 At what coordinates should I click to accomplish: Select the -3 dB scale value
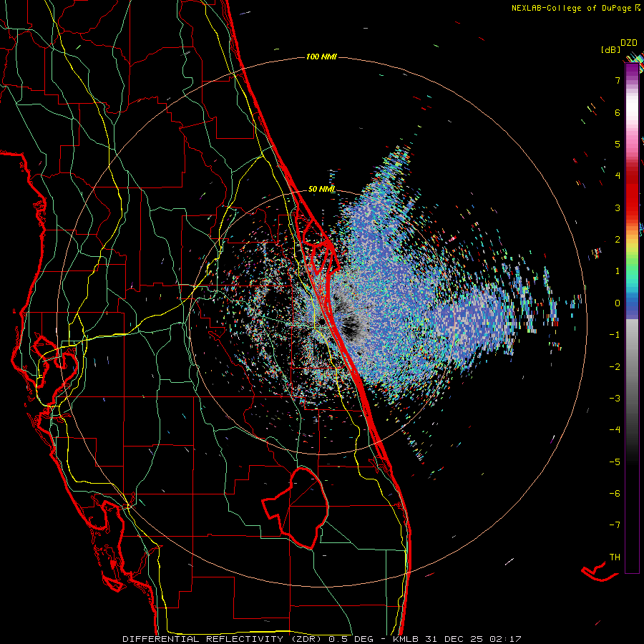coord(615,399)
